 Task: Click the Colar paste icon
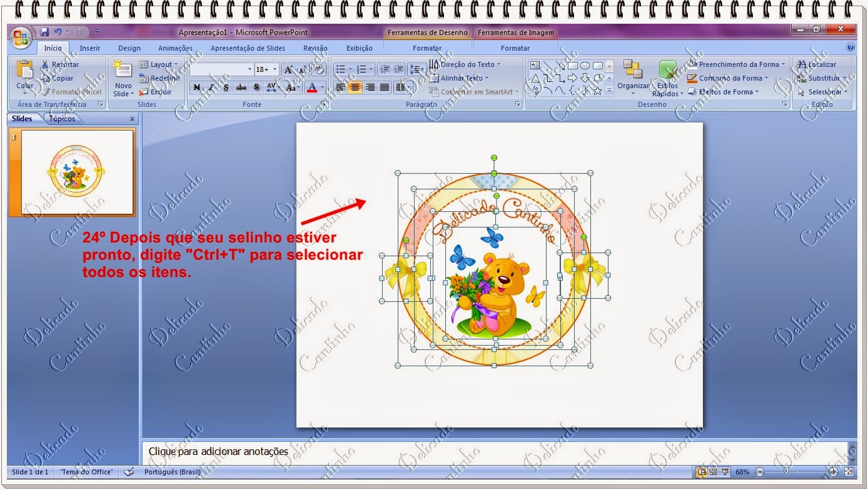tap(24, 69)
